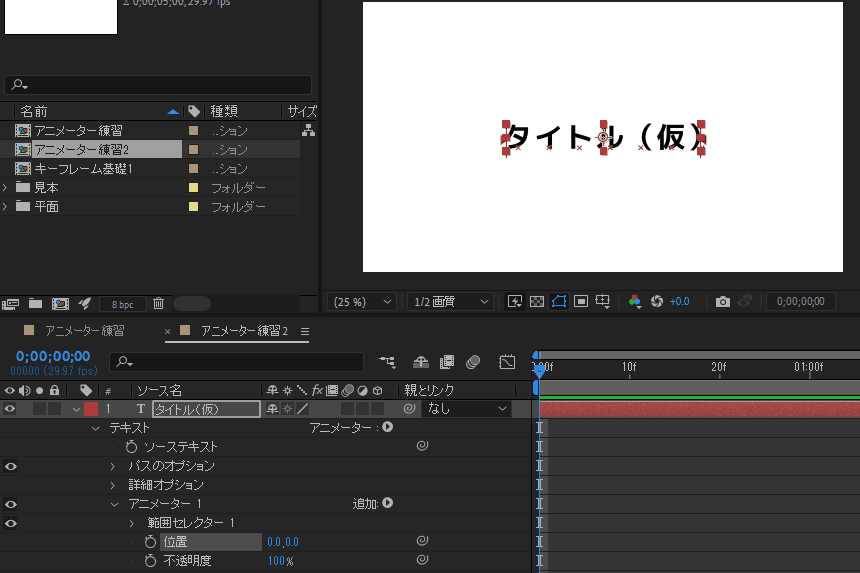Screen dimensions: 860x573
Task: Create a new folder in Project panel
Action: pos(36,303)
